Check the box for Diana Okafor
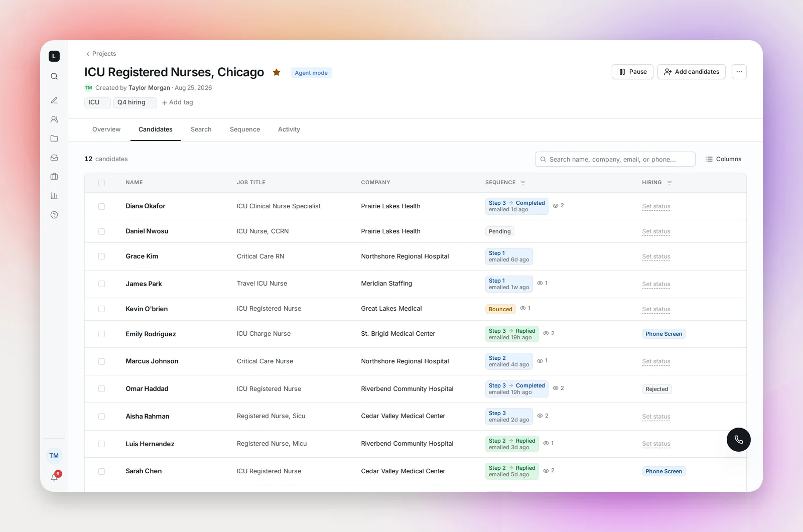The image size is (803, 532). (102, 206)
